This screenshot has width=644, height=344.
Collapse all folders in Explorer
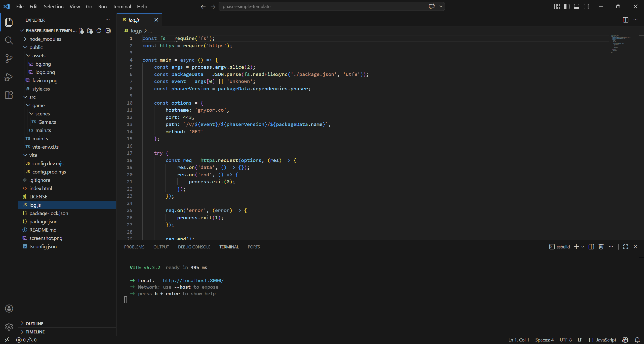(108, 31)
